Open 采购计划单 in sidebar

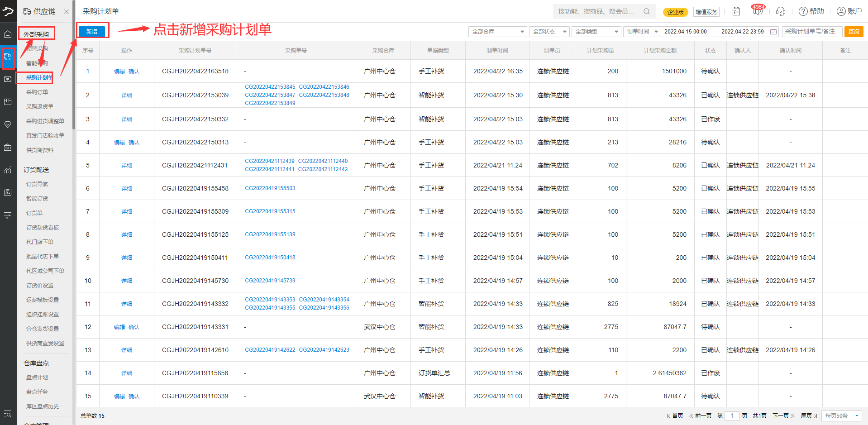pos(39,78)
